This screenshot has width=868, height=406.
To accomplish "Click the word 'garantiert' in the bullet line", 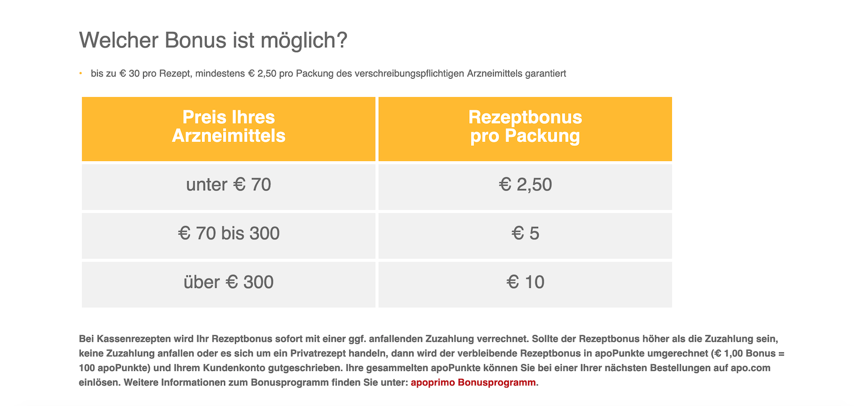I will 545,74.
